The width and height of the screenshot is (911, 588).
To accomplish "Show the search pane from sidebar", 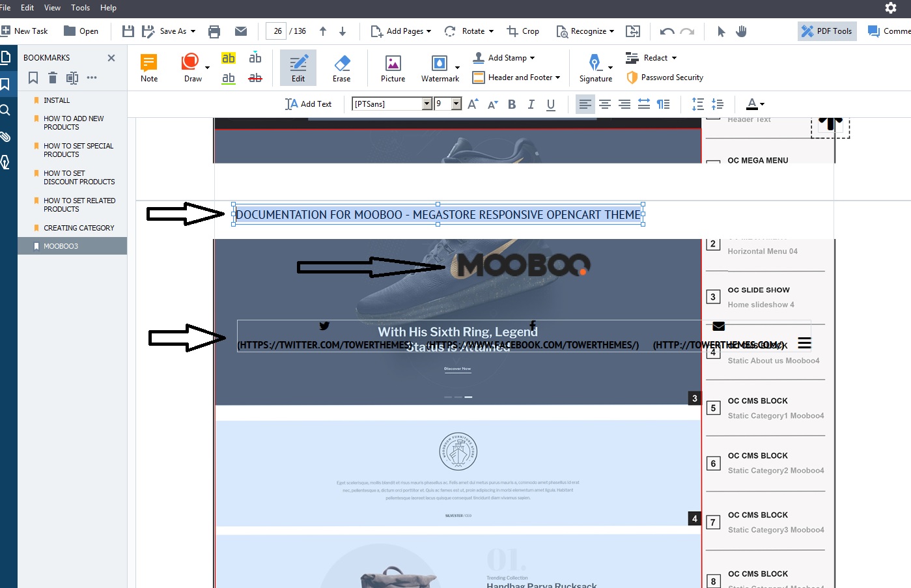I will [x=5, y=110].
